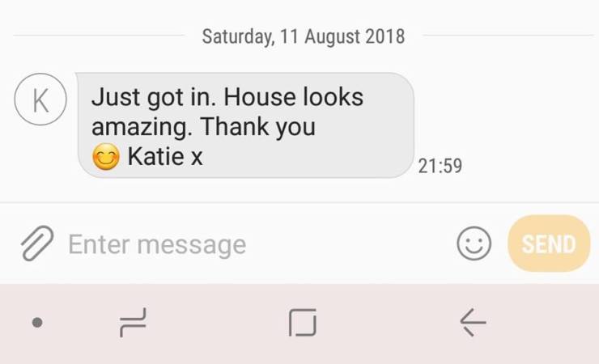Tap the words "House looks" in message
Viewport: 599px width, 364px height.
tap(293, 96)
